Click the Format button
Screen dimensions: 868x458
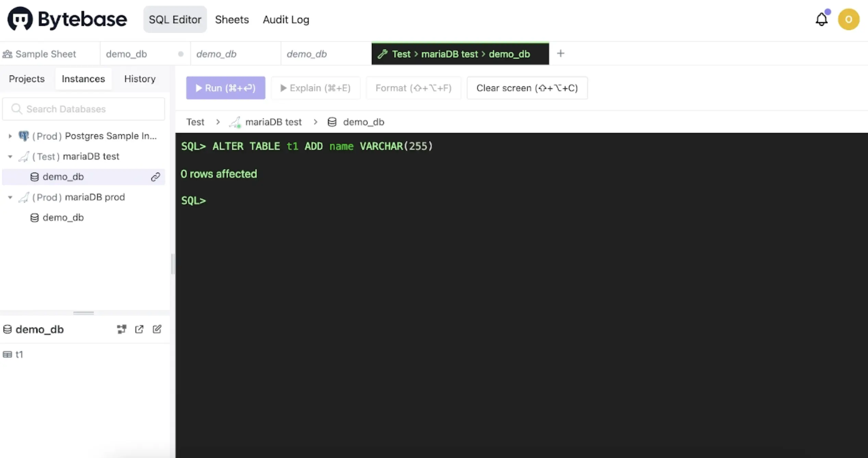pos(413,88)
